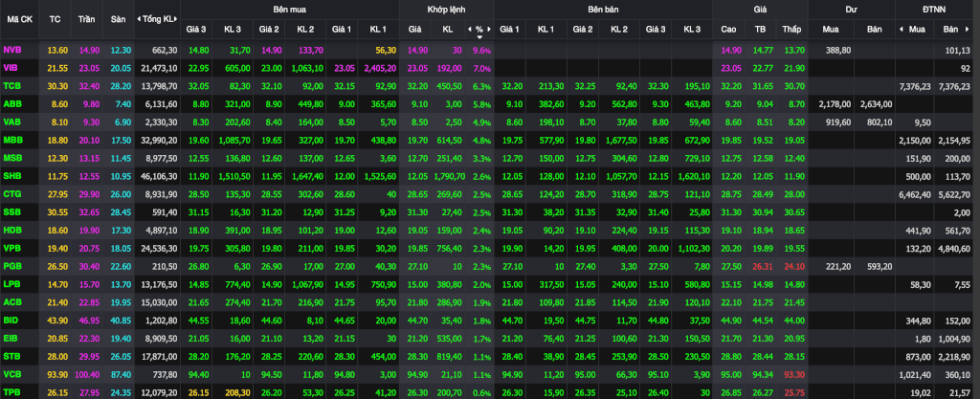
Task: Select MBB total volume 32,990,20
Action: coord(160,140)
